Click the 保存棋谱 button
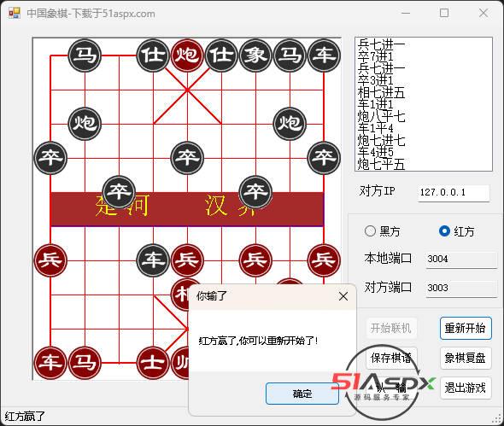The image size is (504, 426). [x=391, y=358]
